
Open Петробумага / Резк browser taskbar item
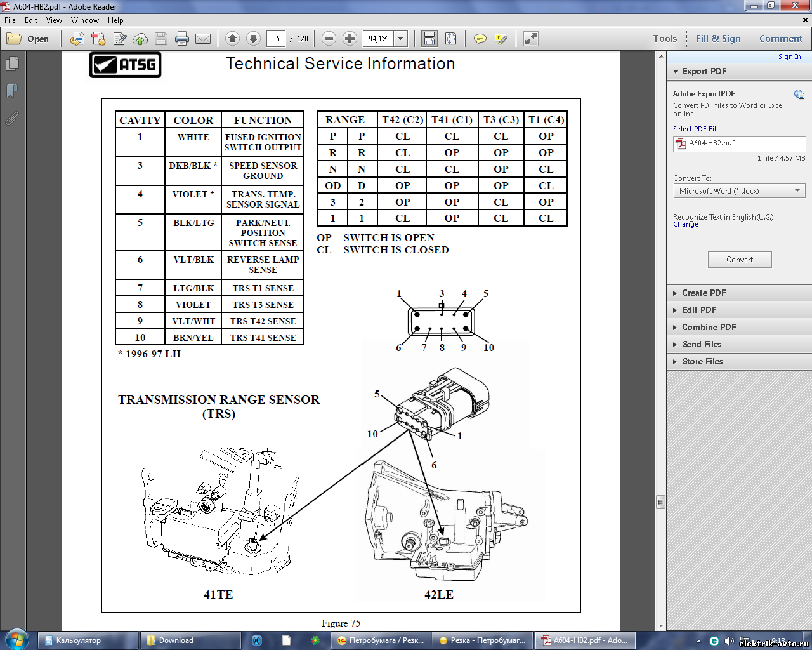[381, 640]
